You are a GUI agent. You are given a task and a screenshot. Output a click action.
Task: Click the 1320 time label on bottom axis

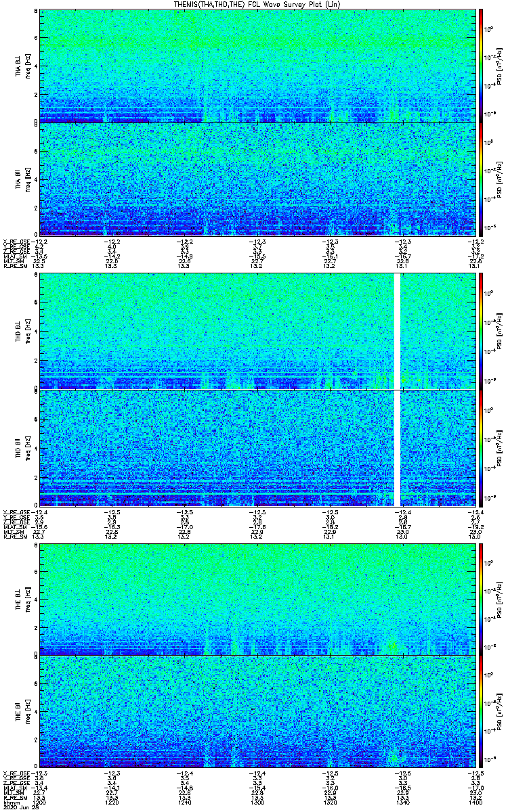tap(330, 802)
